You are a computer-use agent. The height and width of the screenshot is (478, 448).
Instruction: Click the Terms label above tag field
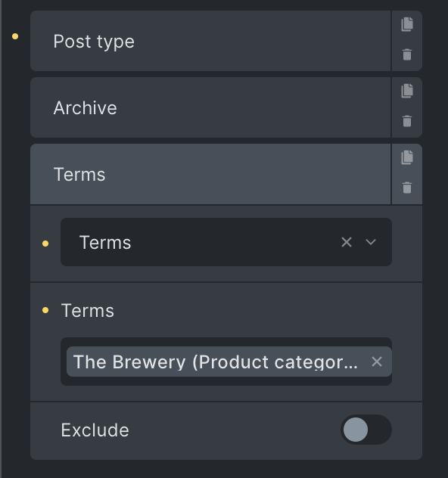pos(88,311)
